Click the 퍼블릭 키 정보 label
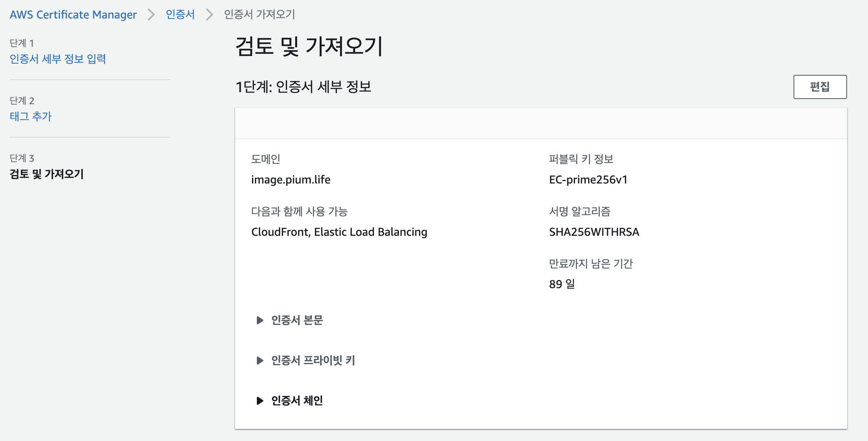868x441 pixels. click(x=581, y=159)
